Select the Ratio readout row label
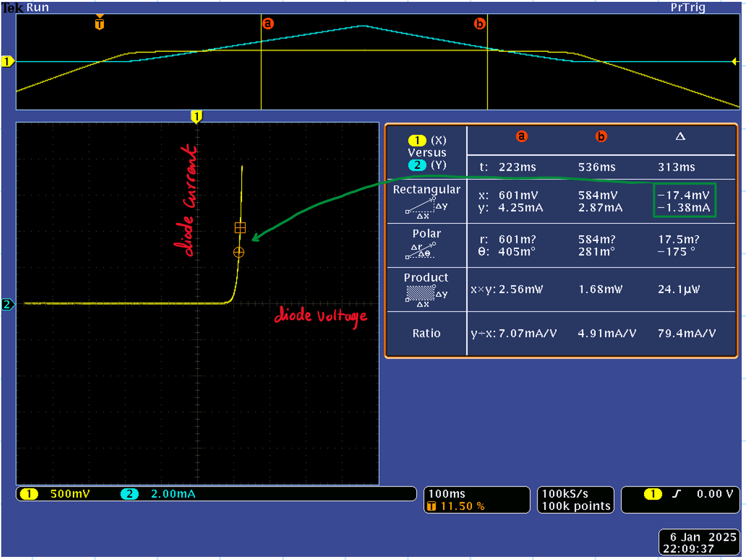 coord(426,333)
